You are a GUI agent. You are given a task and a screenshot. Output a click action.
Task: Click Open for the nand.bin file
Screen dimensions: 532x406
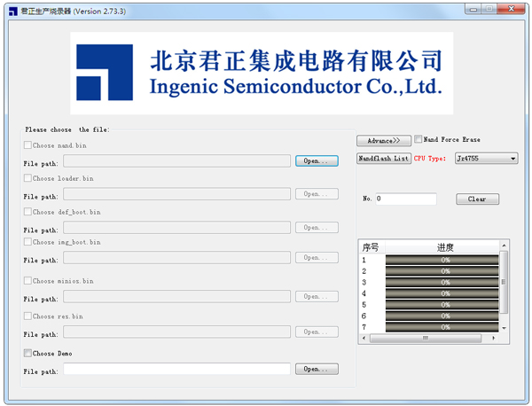click(317, 160)
